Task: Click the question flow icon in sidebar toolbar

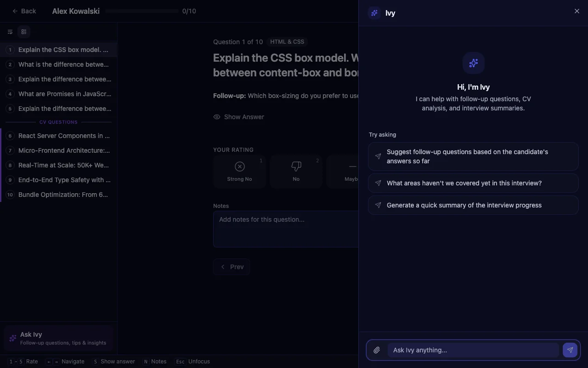Action: [x=10, y=32]
